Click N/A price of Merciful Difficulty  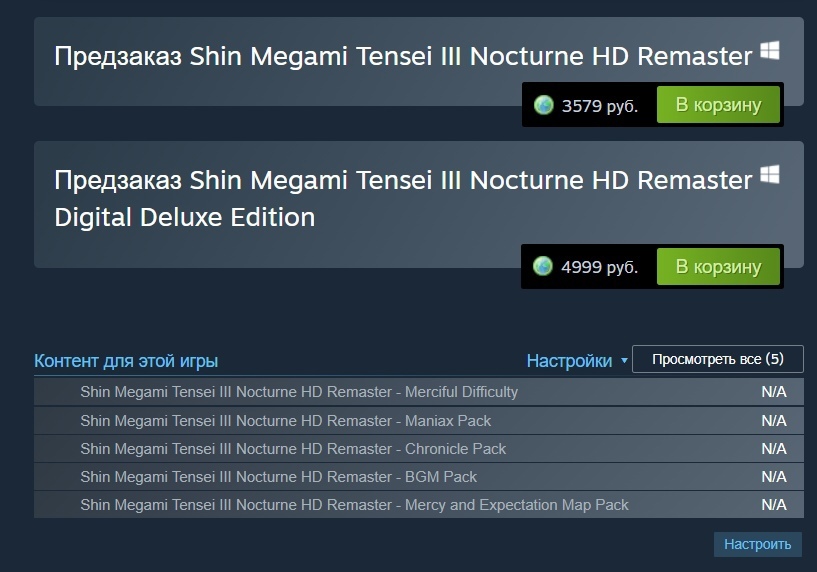[x=773, y=392]
